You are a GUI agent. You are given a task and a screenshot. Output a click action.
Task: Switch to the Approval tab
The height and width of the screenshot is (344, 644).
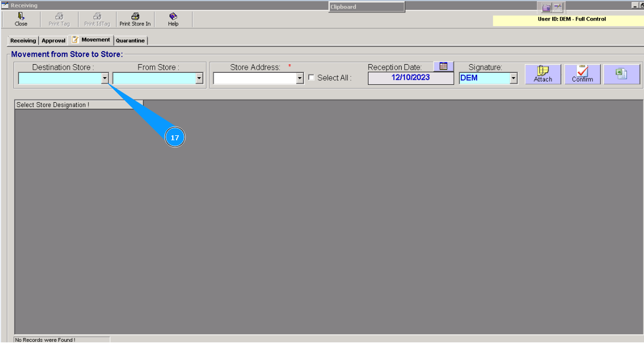[x=53, y=41]
